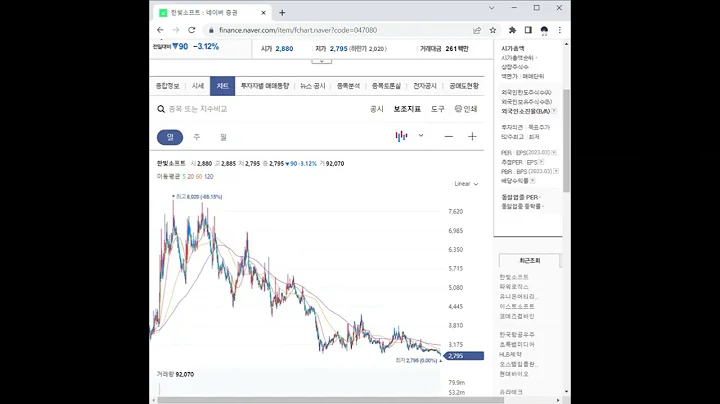This screenshot has width=720, height=404.
Task: Click help icon beside 외국인소진율
Action: [554, 111]
